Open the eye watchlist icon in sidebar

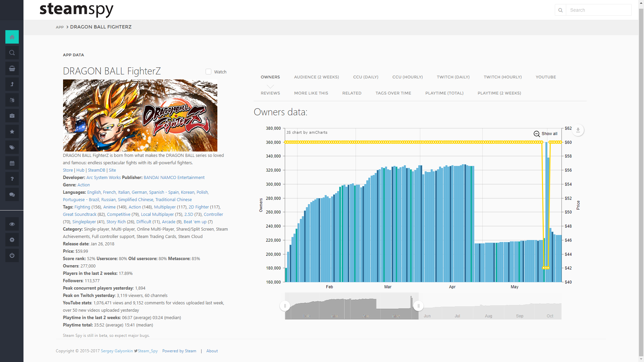[12, 224]
